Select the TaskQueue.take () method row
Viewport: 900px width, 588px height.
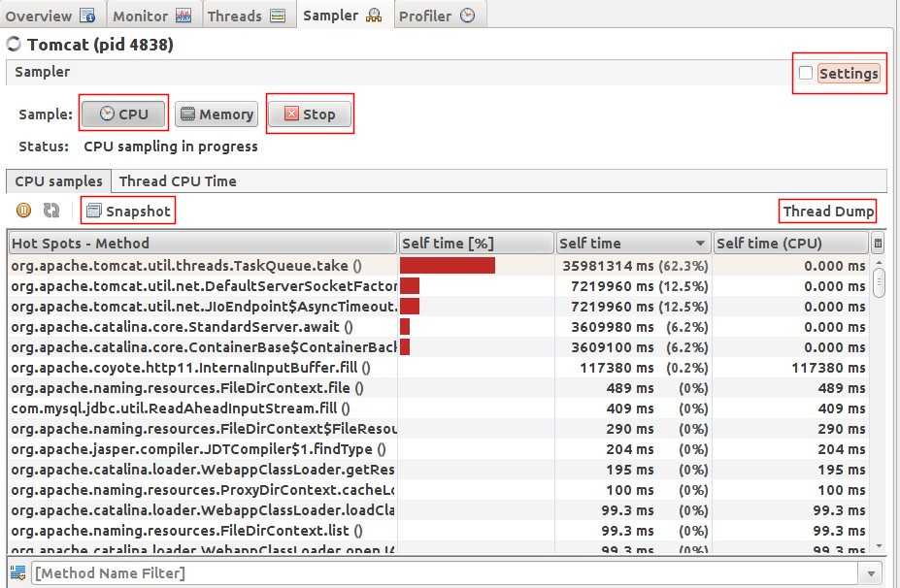coord(439,266)
